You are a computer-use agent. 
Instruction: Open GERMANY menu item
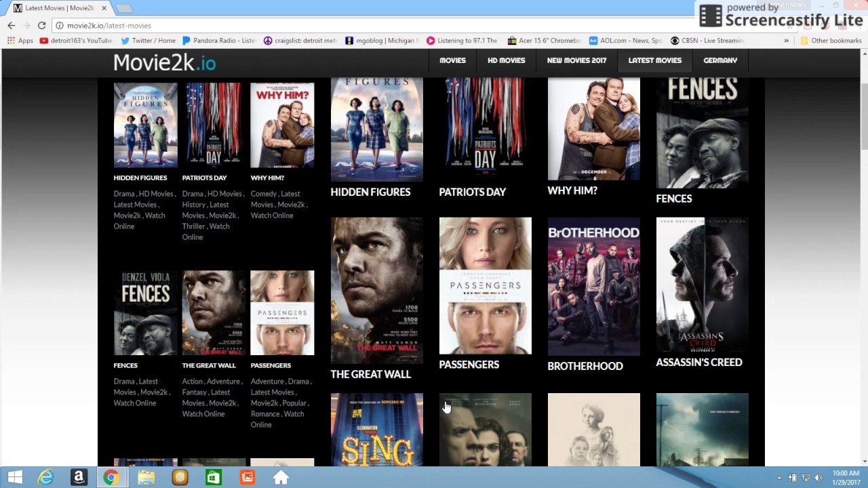click(x=720, y=60)
